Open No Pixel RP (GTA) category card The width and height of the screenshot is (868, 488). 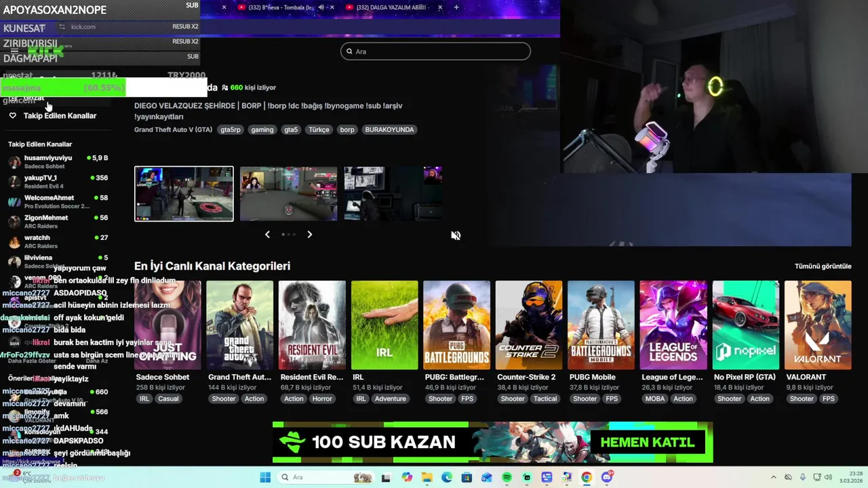[x=746, y=325]
